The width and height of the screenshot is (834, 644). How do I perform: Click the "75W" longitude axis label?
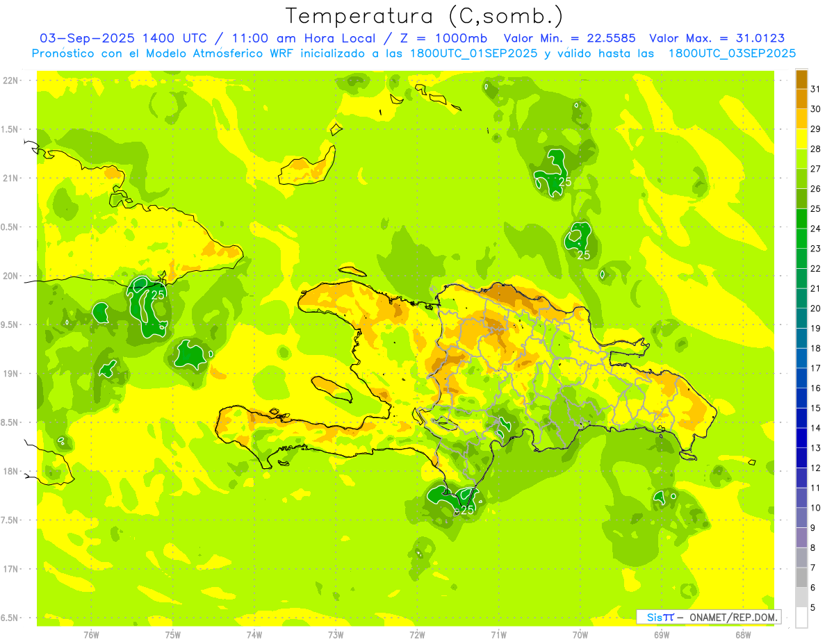coord(173,634)
